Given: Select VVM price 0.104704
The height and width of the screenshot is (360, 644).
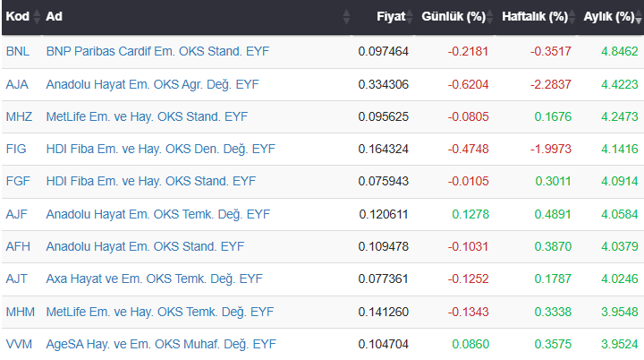Looking at the screenshot, I should (x=383, y=344).
